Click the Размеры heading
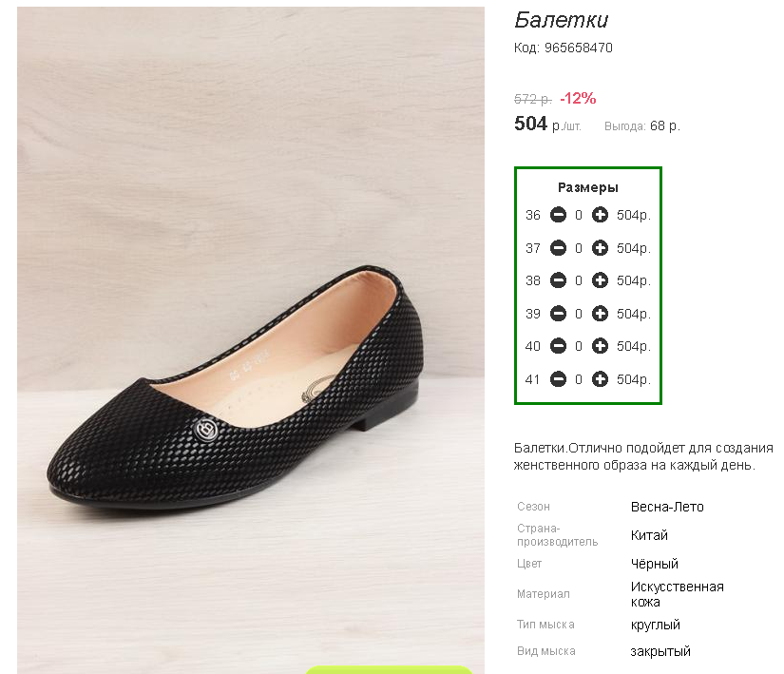The image size is (784, 674). click(x=588, y=187)
